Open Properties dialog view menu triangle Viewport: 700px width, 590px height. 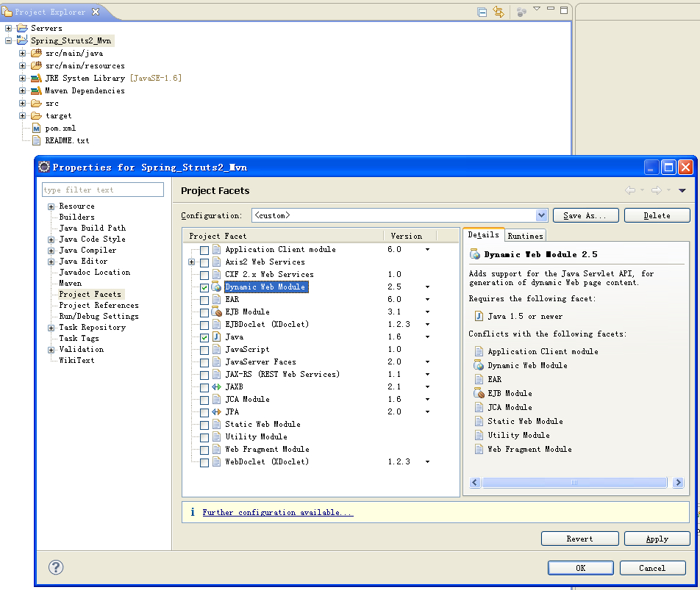coord(682,190)
